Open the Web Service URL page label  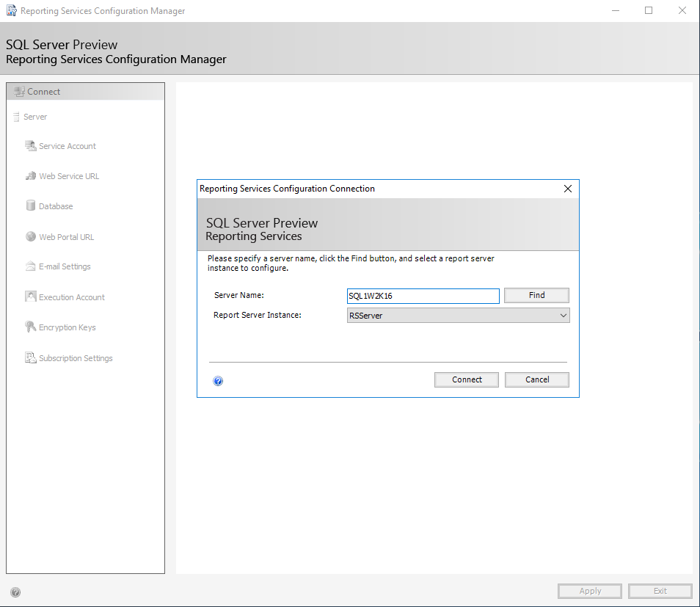coord(69,176)
